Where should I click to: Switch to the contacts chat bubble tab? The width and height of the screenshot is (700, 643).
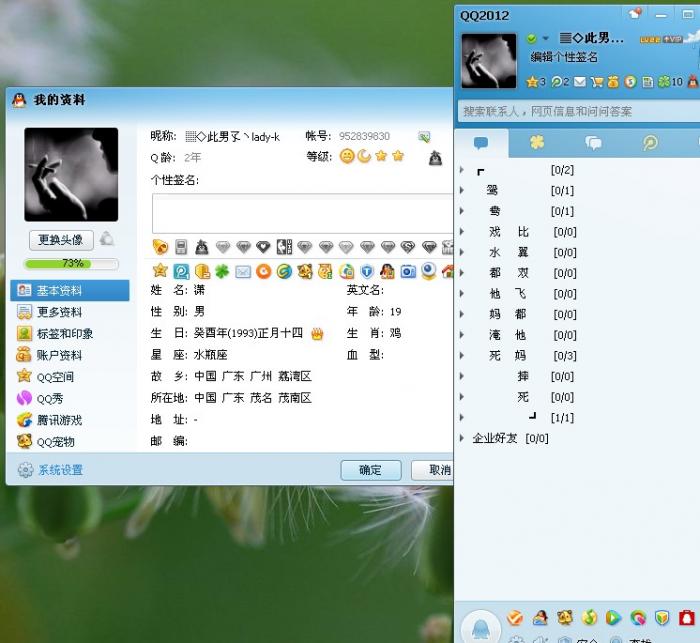pyautogui.click(x=481, y=143)
